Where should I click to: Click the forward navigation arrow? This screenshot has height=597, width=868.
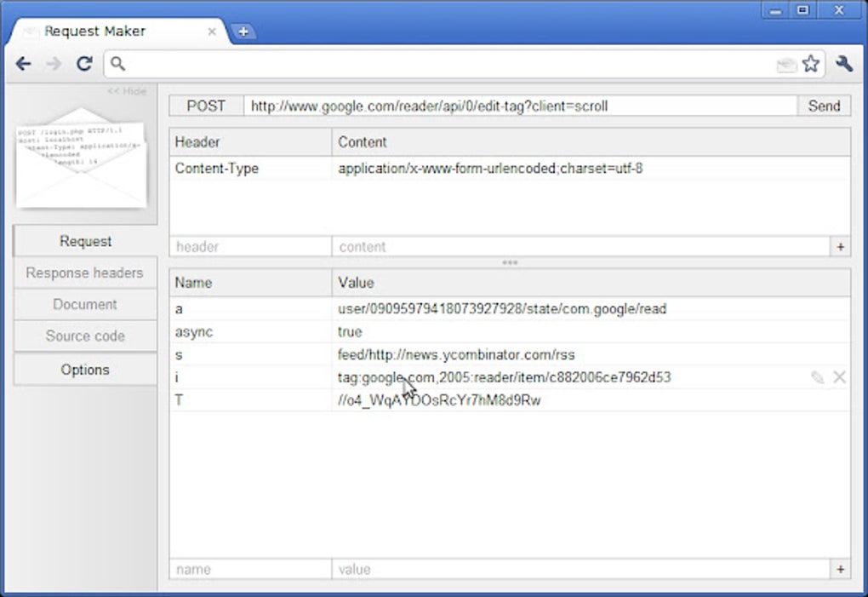pyautogui.click(x=53, y=63)
